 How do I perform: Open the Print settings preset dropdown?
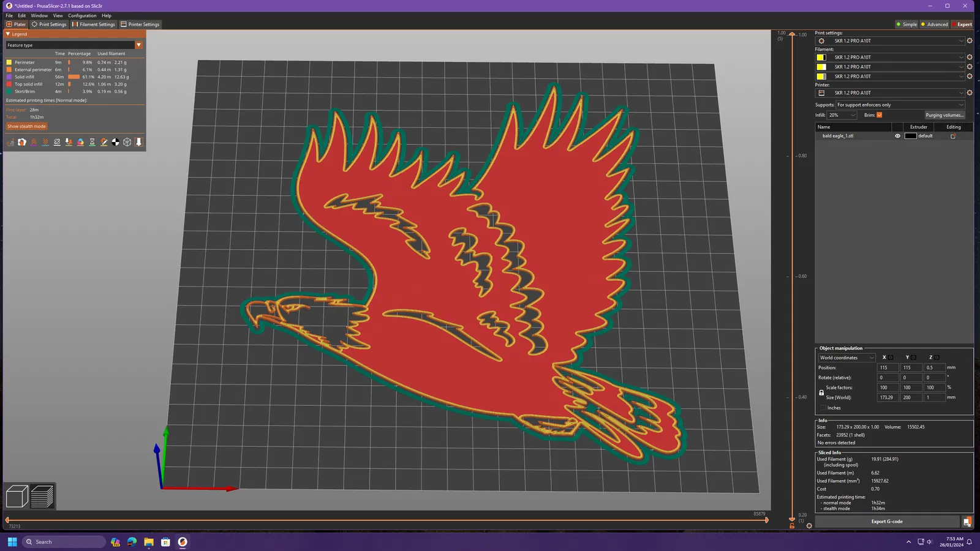click(891, 41)
